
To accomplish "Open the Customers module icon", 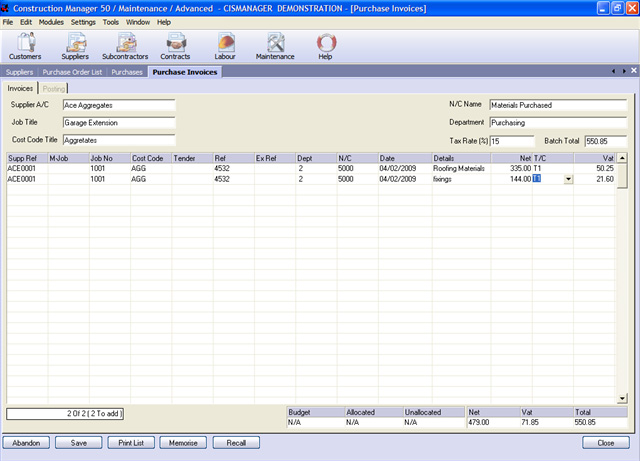I will point(25,46).
